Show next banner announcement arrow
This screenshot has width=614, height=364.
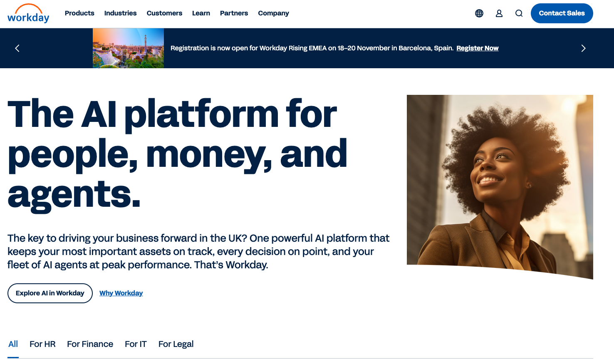[583, 48]
